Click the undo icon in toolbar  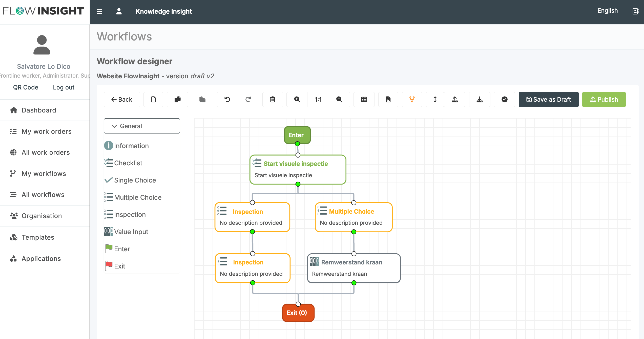coord(227,99)
